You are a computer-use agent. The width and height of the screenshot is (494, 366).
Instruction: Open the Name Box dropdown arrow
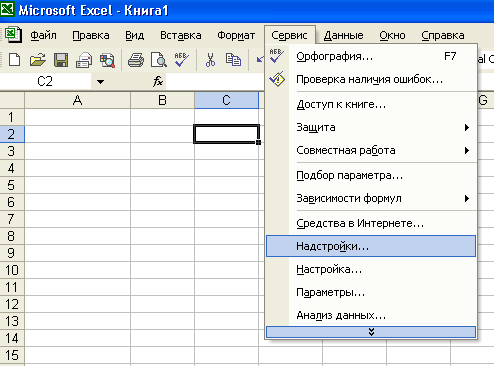[x=100, y=81]
